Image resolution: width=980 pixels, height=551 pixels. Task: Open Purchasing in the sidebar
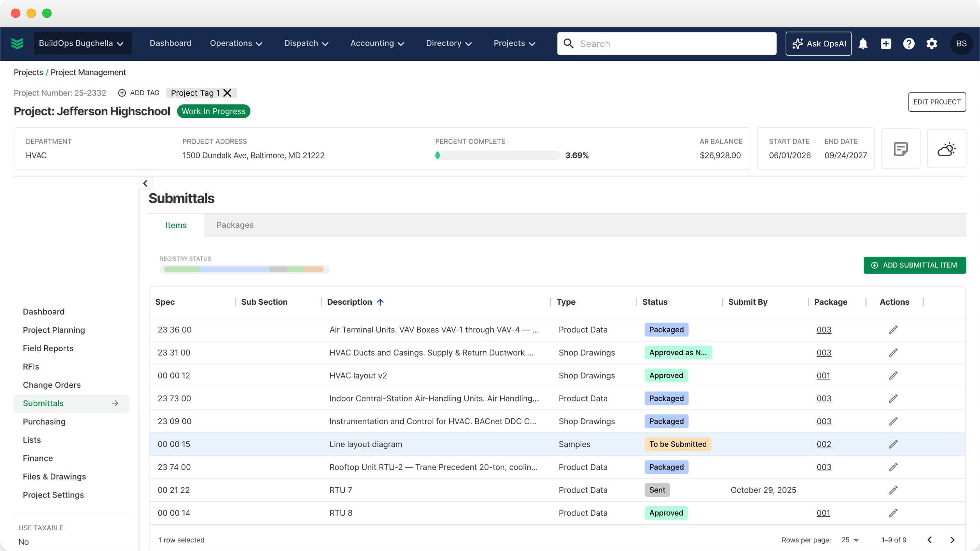[x=44, y=422]
